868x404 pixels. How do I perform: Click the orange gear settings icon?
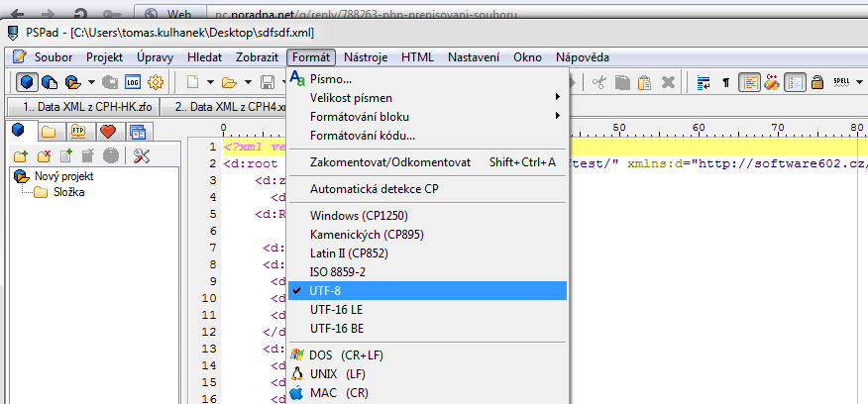coord(156,82)
